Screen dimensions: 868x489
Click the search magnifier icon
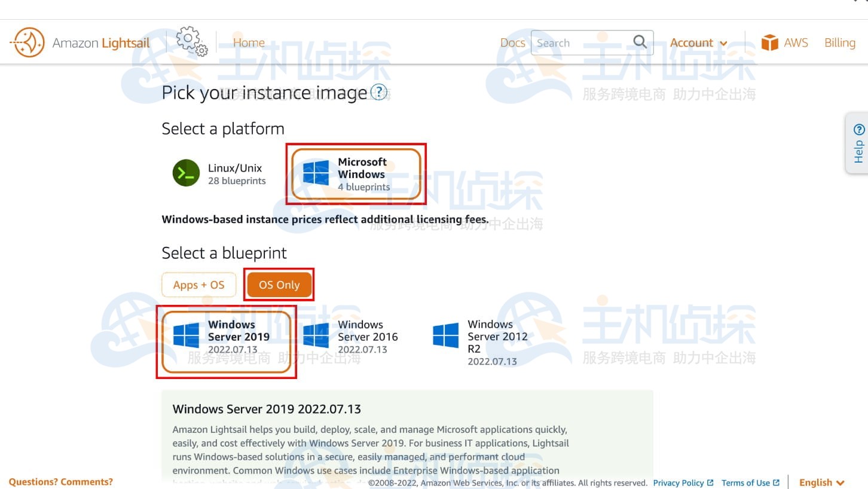click(640, 42)
